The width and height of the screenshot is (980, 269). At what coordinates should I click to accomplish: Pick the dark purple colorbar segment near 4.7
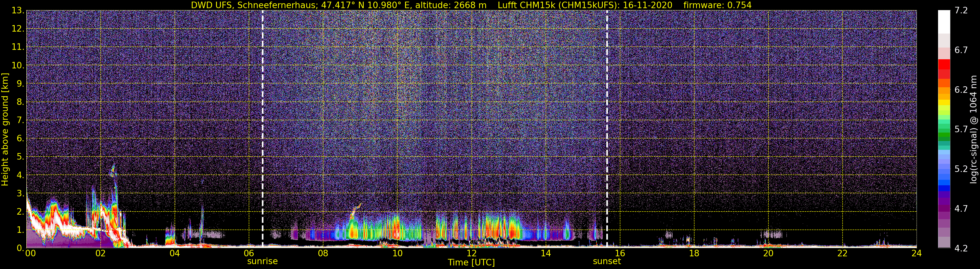[944, 209]
